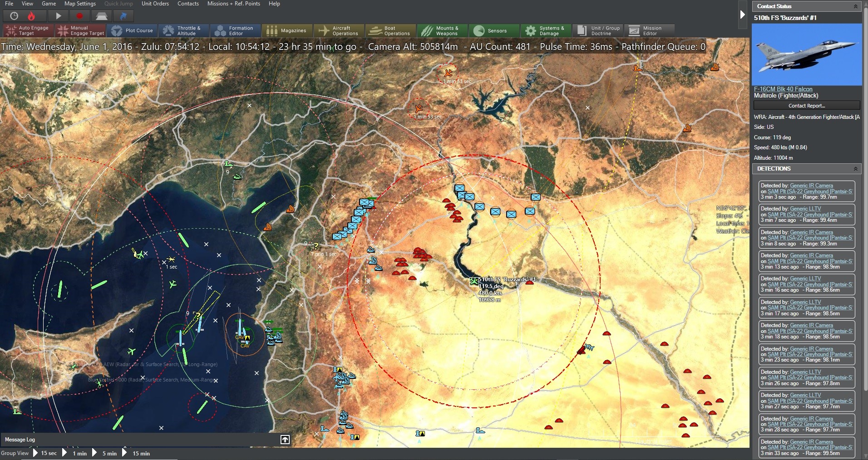This screenshot has height=460, width=868.
Task: Toggle recording with the red record button
Action: (80, 16)
